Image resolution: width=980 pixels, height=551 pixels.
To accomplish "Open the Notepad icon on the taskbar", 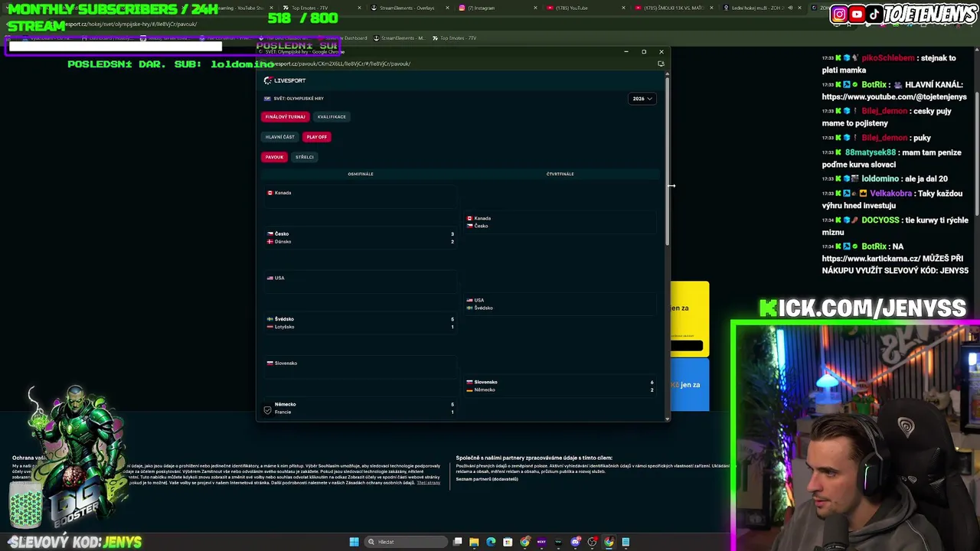I will pyautogui.click(x=626, y=542).
